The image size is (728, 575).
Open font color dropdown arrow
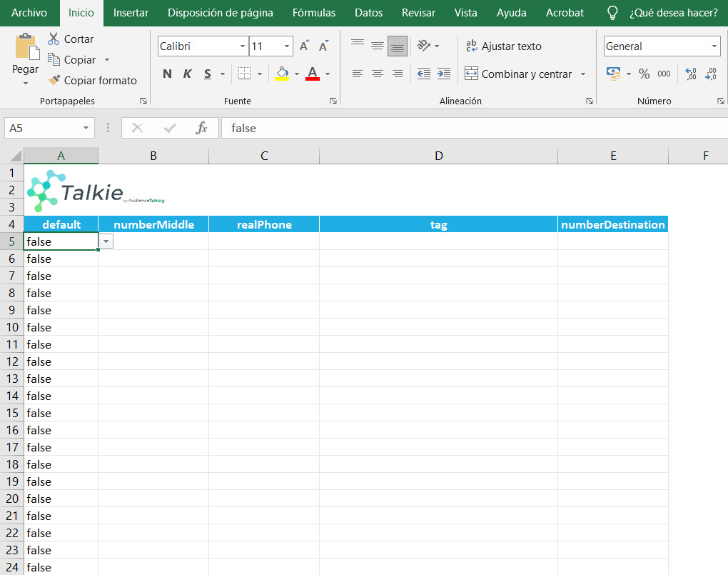click(328, 74)
